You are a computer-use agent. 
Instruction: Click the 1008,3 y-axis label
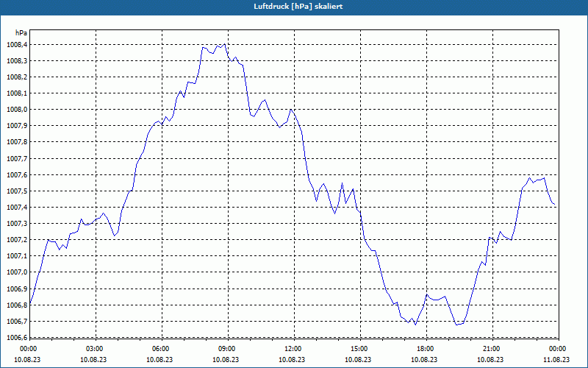coord(17,61)
